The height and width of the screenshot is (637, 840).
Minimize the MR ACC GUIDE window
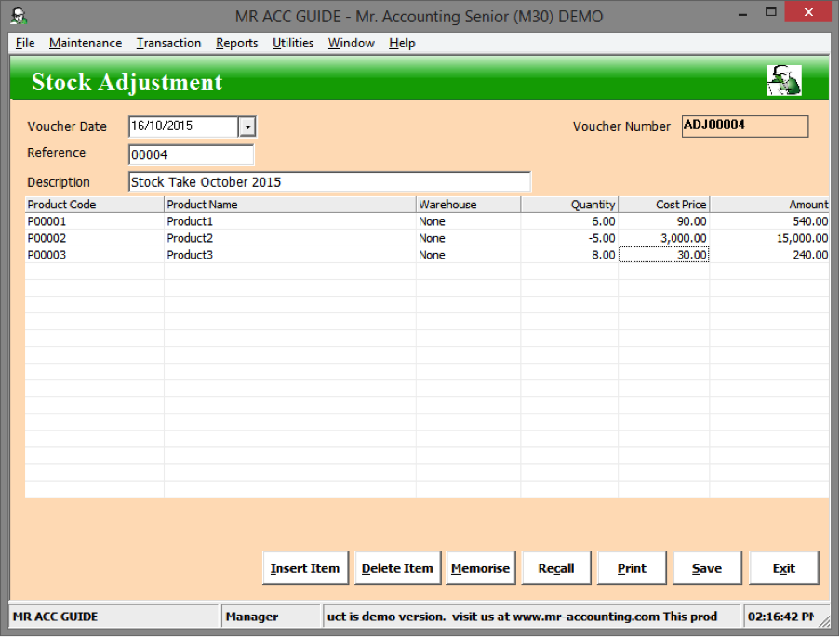click(742, 14)
